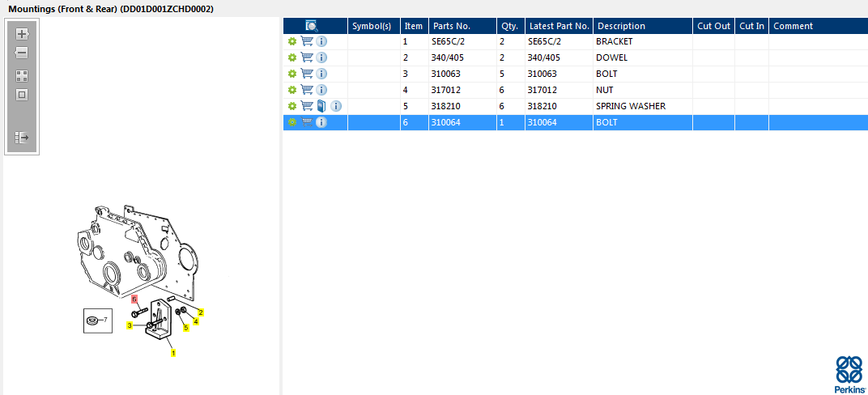Click NUT description cell
868x395 pixels.
click(x=643, y=90)
